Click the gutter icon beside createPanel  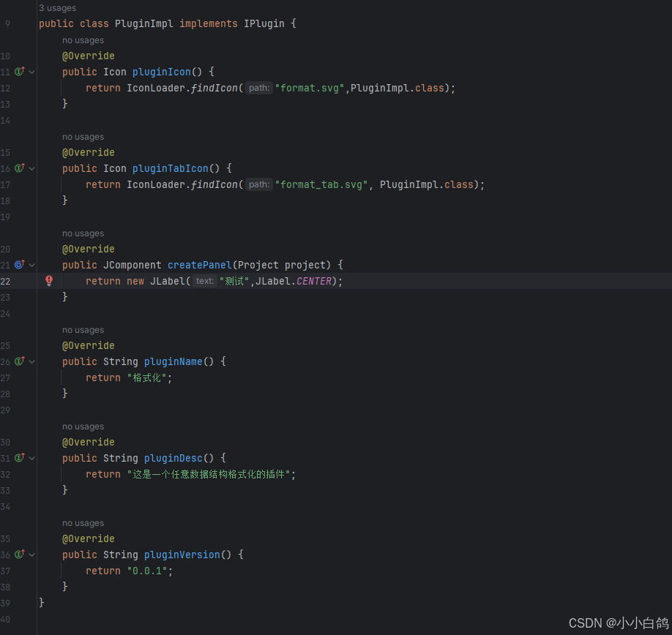20,265
